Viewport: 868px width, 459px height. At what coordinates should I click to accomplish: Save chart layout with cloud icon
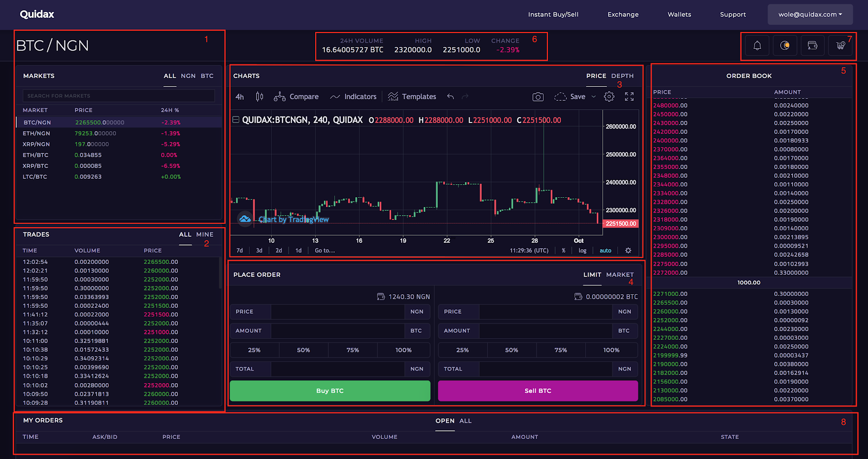(570, 96)
